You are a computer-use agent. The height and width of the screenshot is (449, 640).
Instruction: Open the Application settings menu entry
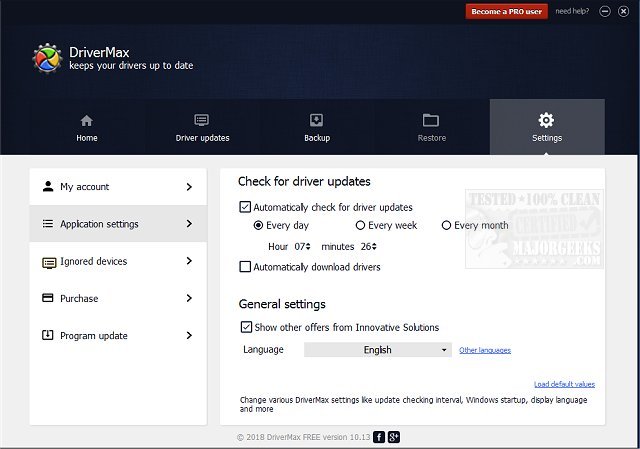pos(118,224)
